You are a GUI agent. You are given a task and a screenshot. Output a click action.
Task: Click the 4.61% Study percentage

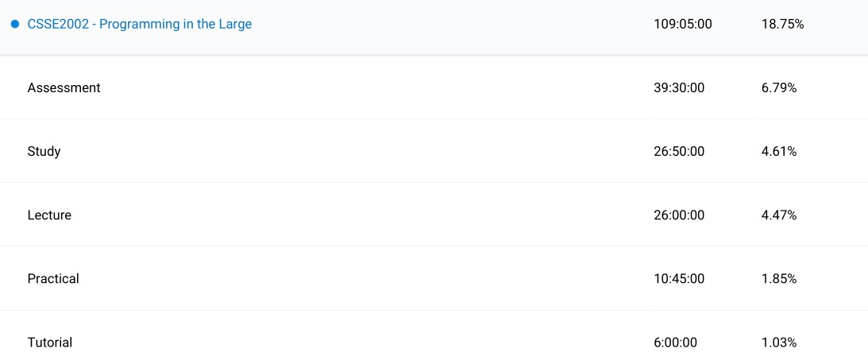778,152
